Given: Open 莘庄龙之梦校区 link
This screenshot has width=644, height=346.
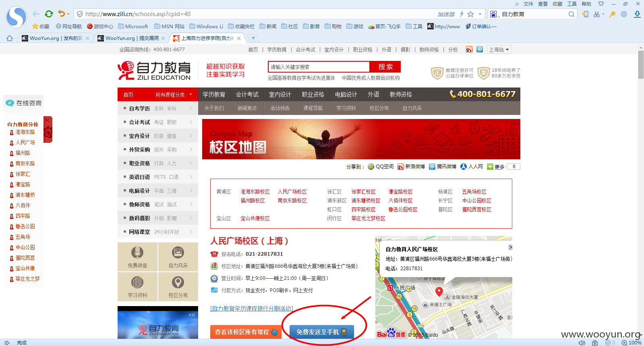Looking at the screenshot, I should click(x=368, y=218).
